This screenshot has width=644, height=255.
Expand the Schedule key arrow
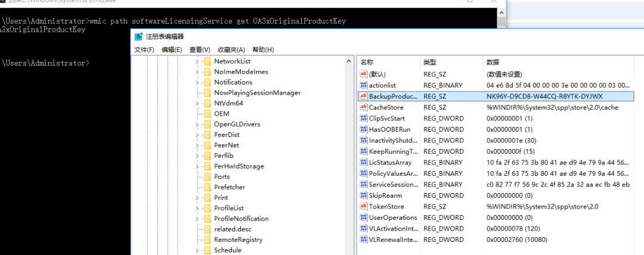pos(197,250)
